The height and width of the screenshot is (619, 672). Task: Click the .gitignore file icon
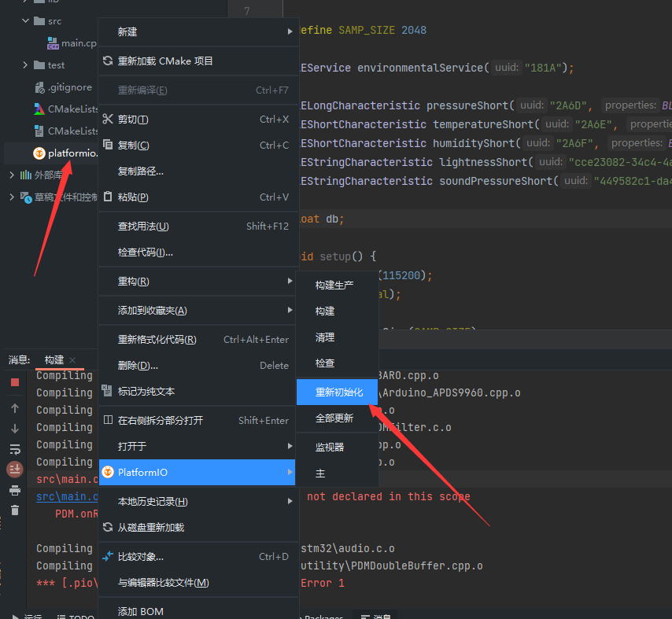(x=39, y=87)
